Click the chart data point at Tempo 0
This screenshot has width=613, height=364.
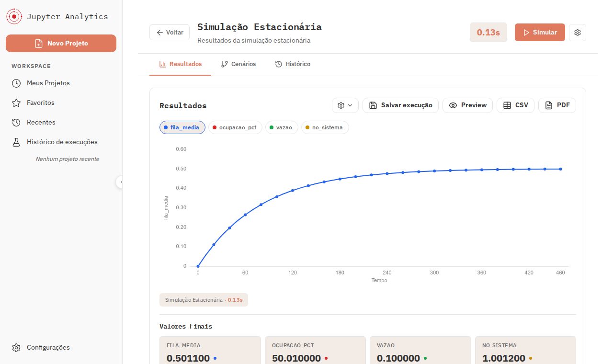[198, 266]
